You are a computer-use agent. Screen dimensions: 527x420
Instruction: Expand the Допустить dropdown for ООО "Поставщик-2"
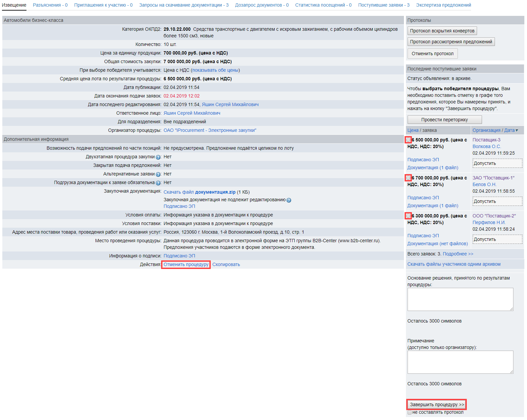tap(497, 239)
